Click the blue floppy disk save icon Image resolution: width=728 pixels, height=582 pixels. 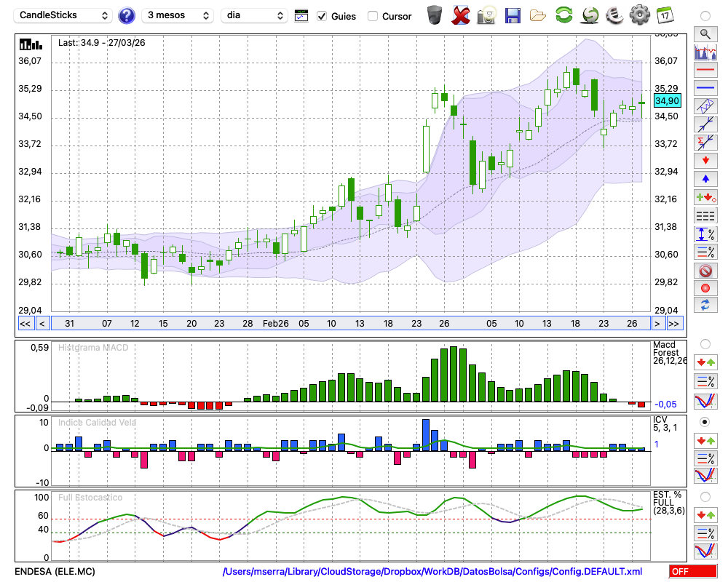coord(513,15)
